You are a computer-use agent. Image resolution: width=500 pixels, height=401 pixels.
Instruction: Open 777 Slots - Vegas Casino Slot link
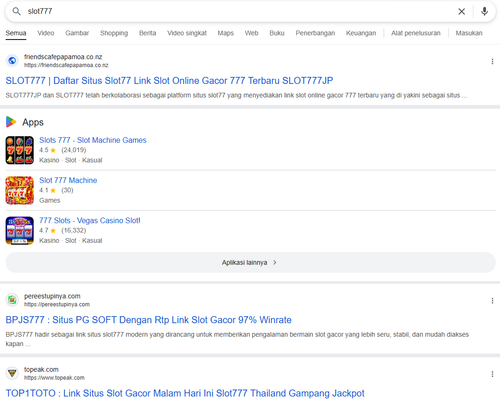point(90,221)
